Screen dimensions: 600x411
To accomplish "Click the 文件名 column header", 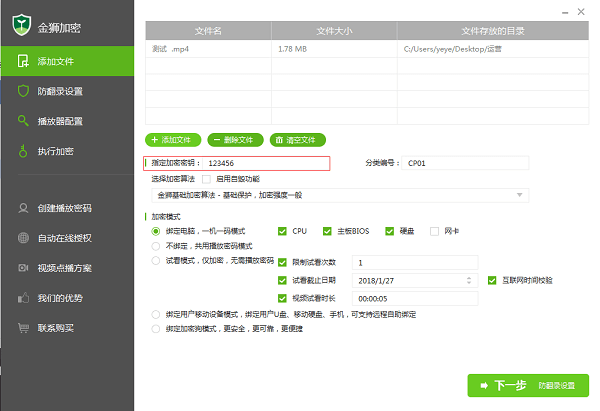I will [208, 31].
